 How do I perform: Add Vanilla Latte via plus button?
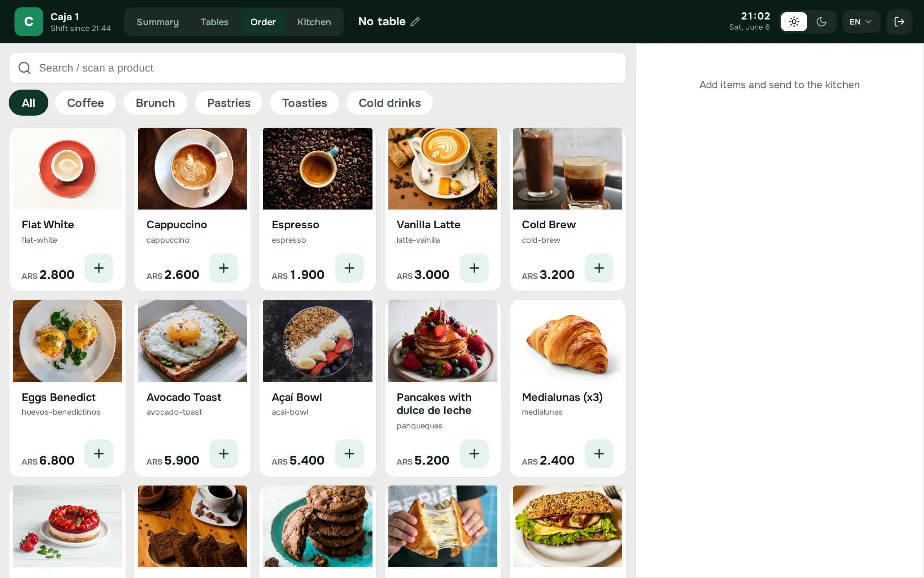[x=474, y=268]
